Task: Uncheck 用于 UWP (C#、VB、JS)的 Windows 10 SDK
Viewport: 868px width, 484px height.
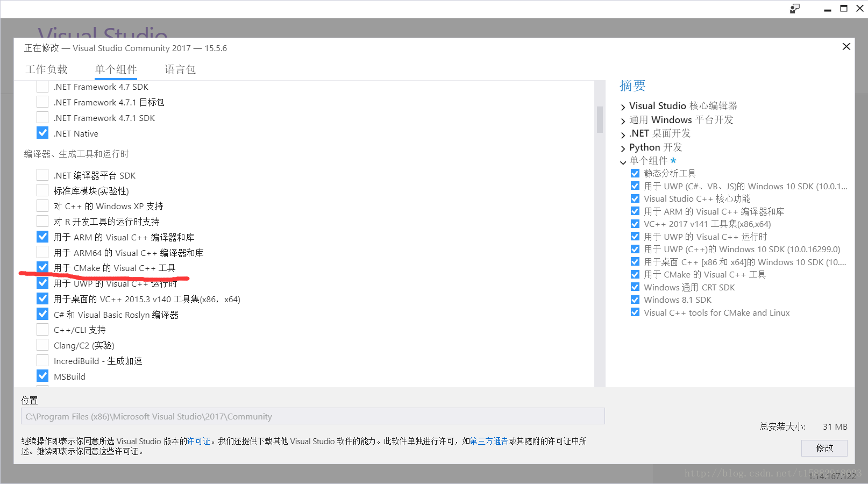Action: 635,186
